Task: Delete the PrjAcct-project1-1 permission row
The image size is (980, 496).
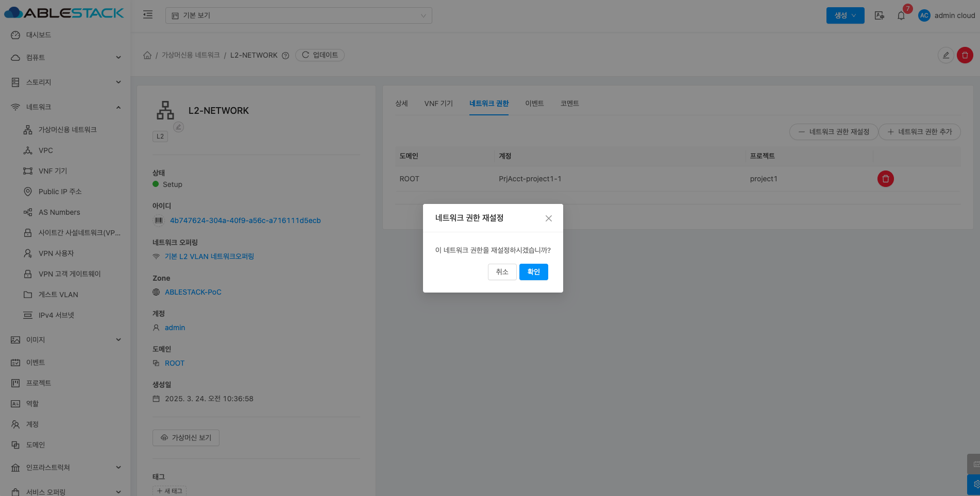Action: click(x=886, y=179)
